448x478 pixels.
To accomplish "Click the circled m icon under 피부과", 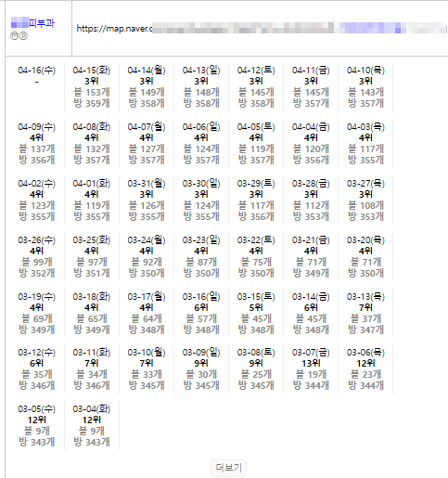I will (x=14, y=36).
